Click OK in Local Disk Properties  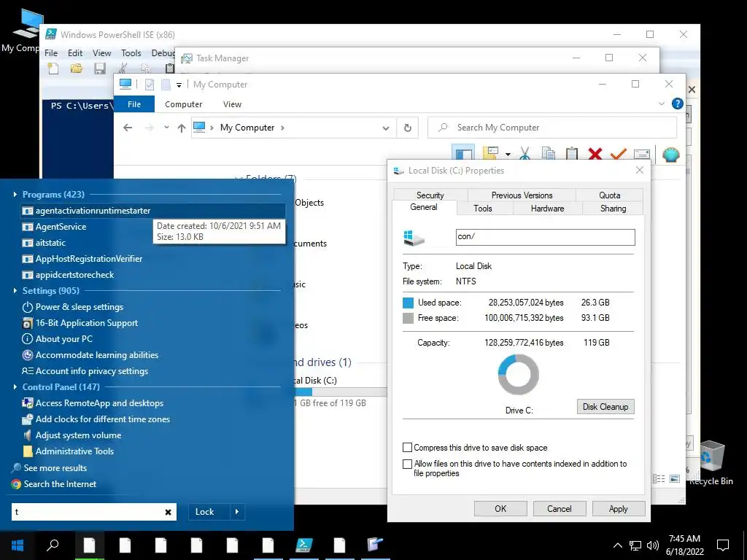500,508
